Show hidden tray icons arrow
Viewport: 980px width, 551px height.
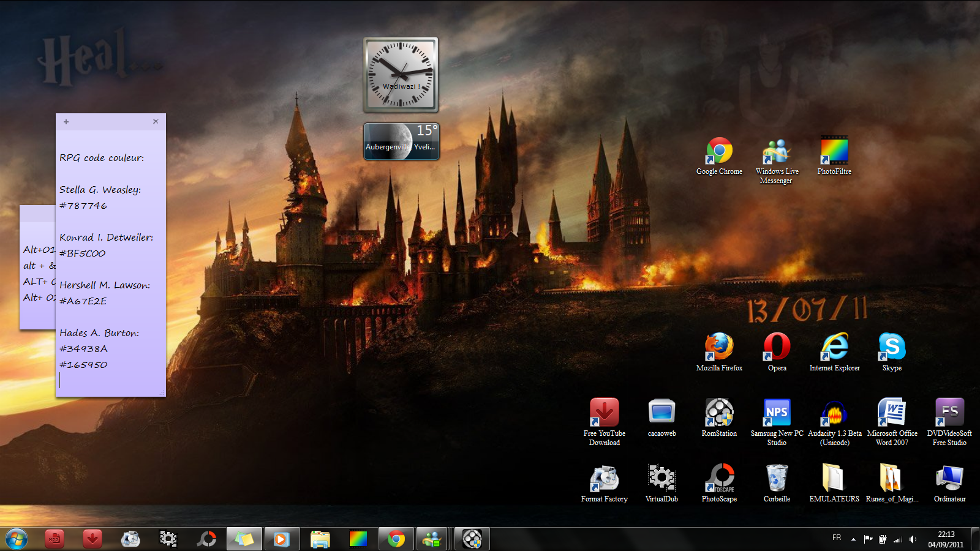click(853, 539)
